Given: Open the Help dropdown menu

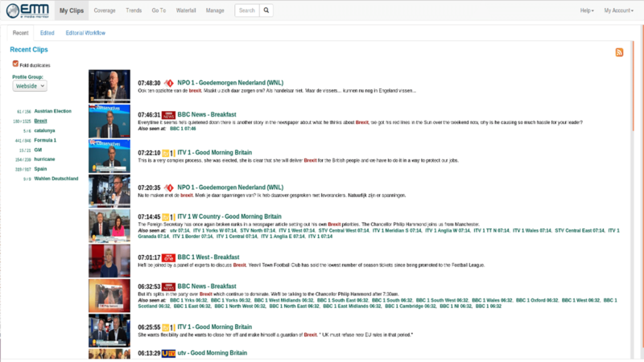Looking at the screenshot, I should pyautogui.click(x=587, y=10).
